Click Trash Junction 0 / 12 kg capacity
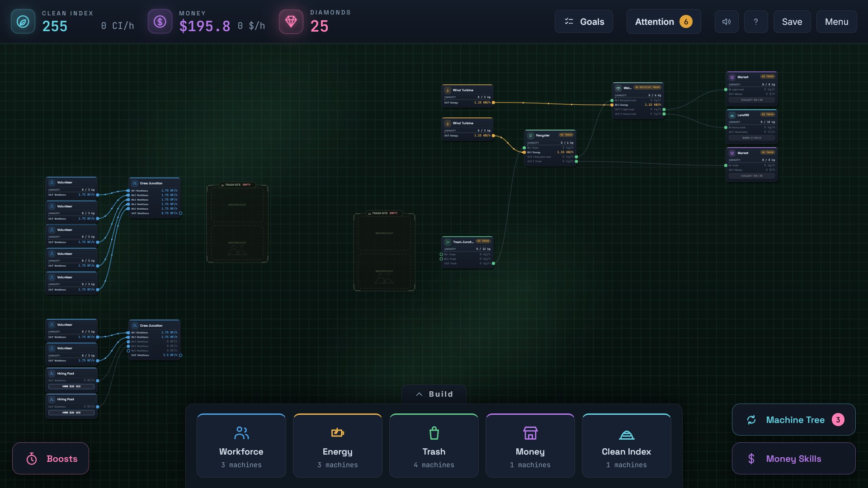Image resolution: width=868 pixels, height=488 pixels. click(x=483, y=249)
